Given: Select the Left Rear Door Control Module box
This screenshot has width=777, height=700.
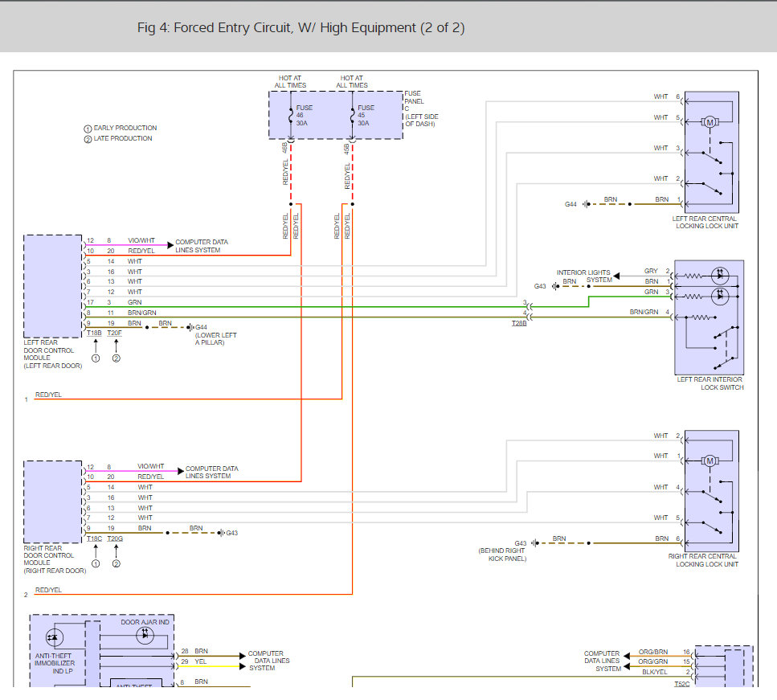Looking at the screenshot, I should tap(52, 287).
